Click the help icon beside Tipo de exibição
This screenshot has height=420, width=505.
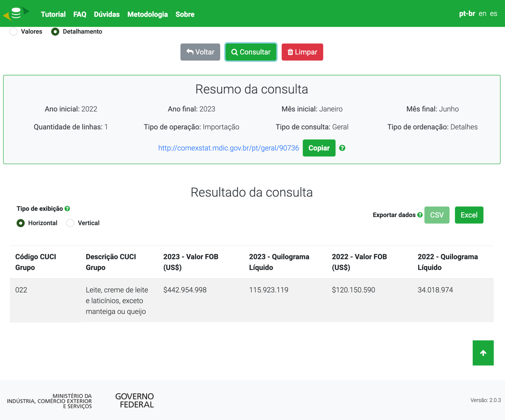pos(67,209)
